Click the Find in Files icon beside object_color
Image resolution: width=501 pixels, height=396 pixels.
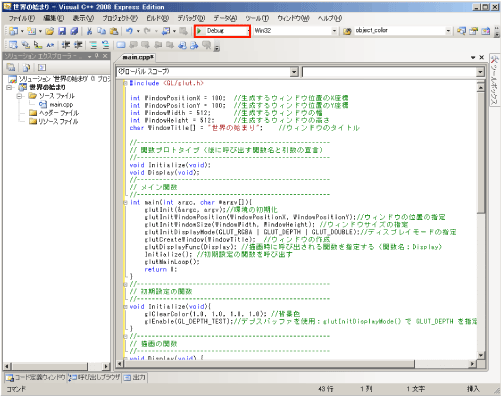point(347,31)
